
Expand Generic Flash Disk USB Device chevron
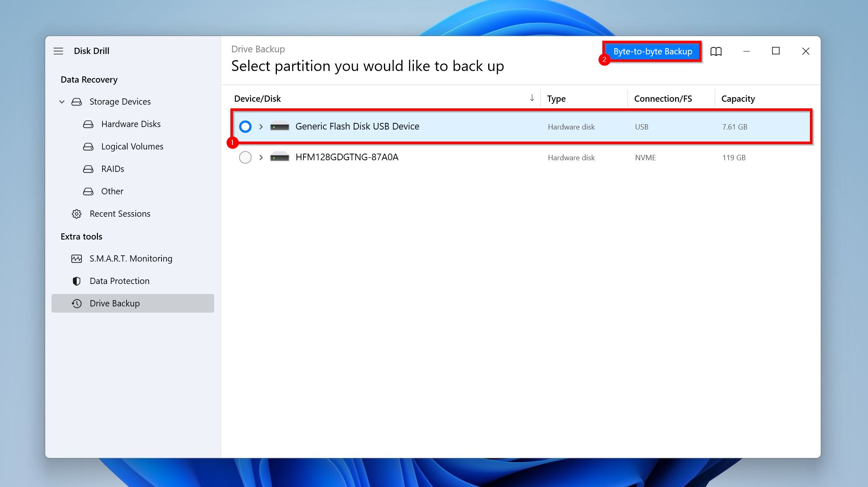261,126
